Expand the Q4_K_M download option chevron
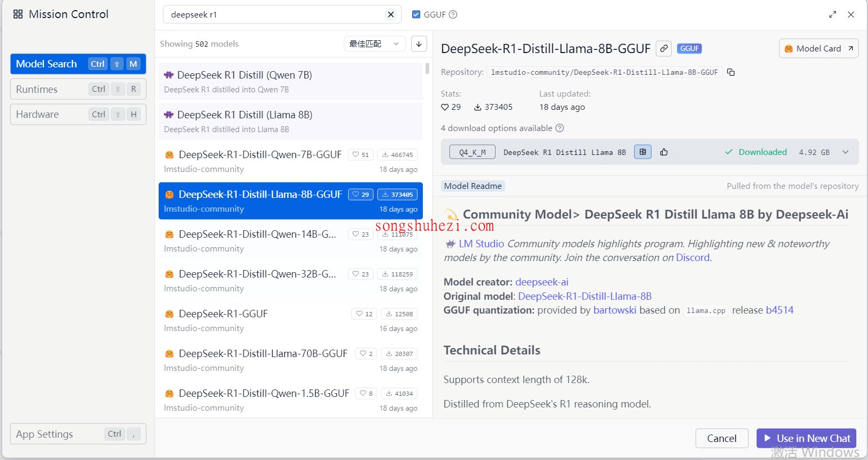This screenshot has width=868, height=460. [x=845, y=152]
